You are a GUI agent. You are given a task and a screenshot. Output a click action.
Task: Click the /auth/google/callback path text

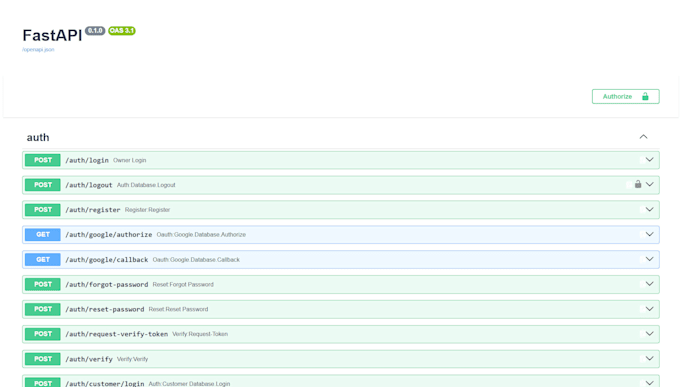point(107,259)
